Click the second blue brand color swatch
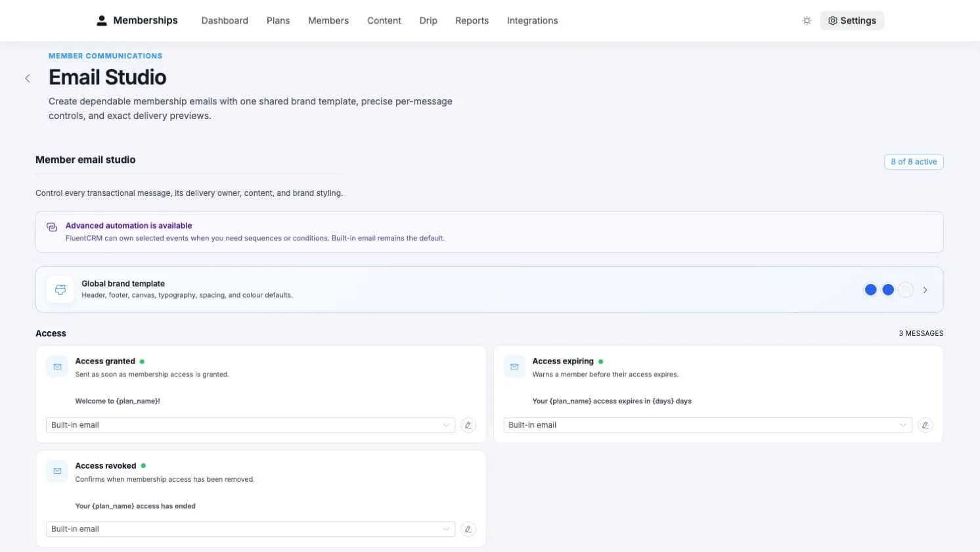Viewport: 980px width, 552px height. (x=888, y=290)
